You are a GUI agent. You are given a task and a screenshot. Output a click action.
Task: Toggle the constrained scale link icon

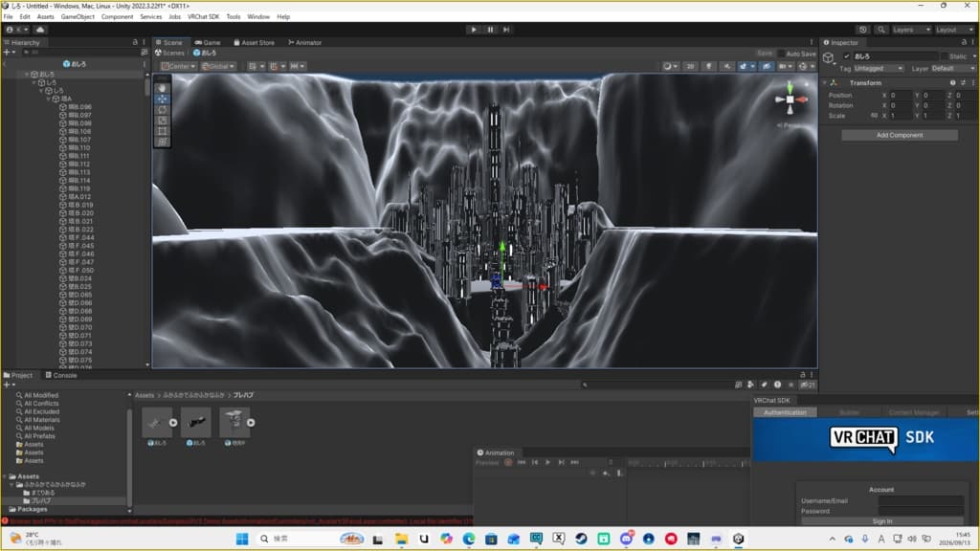point(874,116)
